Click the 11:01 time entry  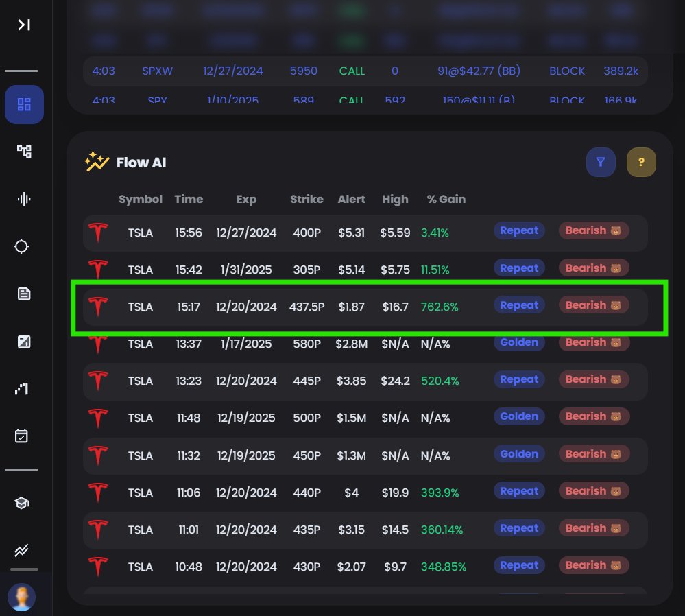click(x=189, y=530)
